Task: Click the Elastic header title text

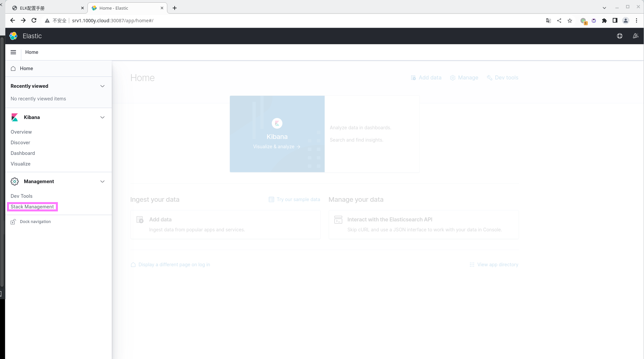Action: pyautogui.click(x=32, y=36)
